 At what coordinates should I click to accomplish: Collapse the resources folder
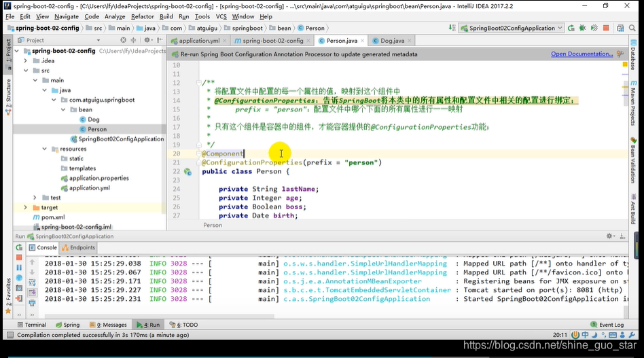(44, 149)
